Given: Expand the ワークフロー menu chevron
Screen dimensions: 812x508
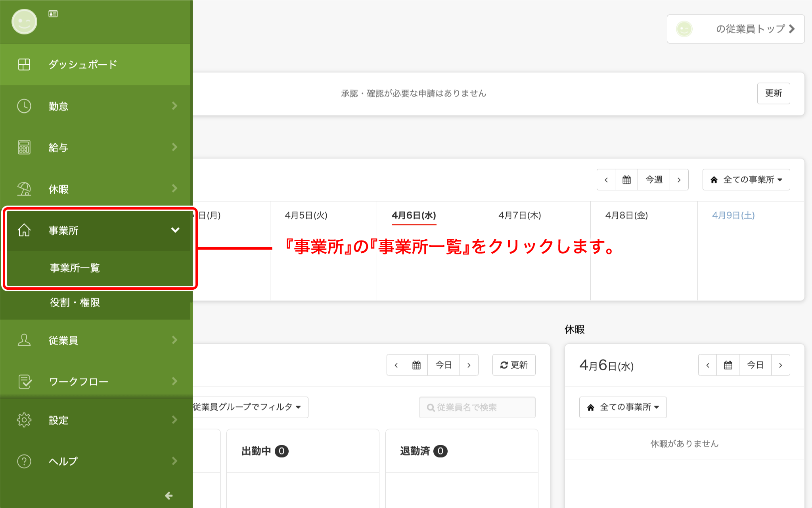Looking at the screenshot, I should pos(175,381).
